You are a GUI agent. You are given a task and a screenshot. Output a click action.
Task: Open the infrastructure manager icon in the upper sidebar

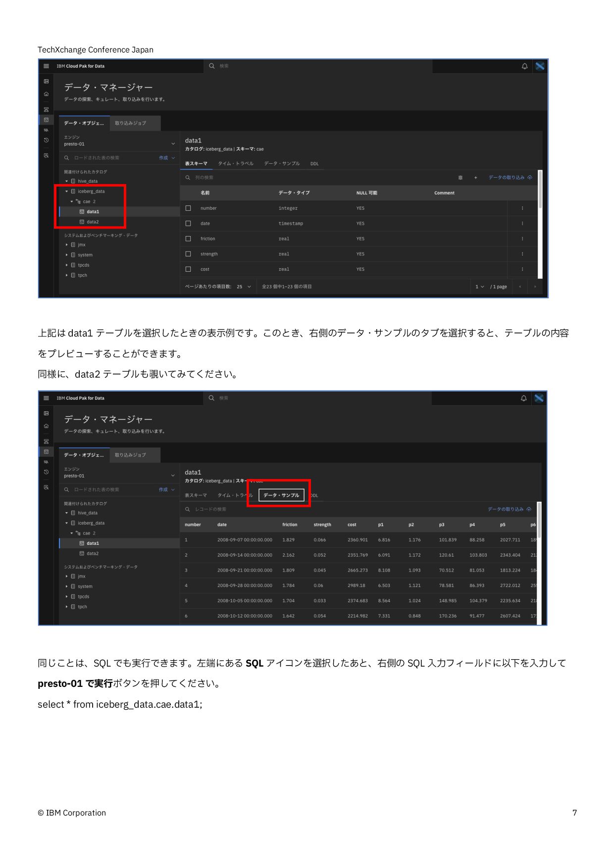pos(46,109)
